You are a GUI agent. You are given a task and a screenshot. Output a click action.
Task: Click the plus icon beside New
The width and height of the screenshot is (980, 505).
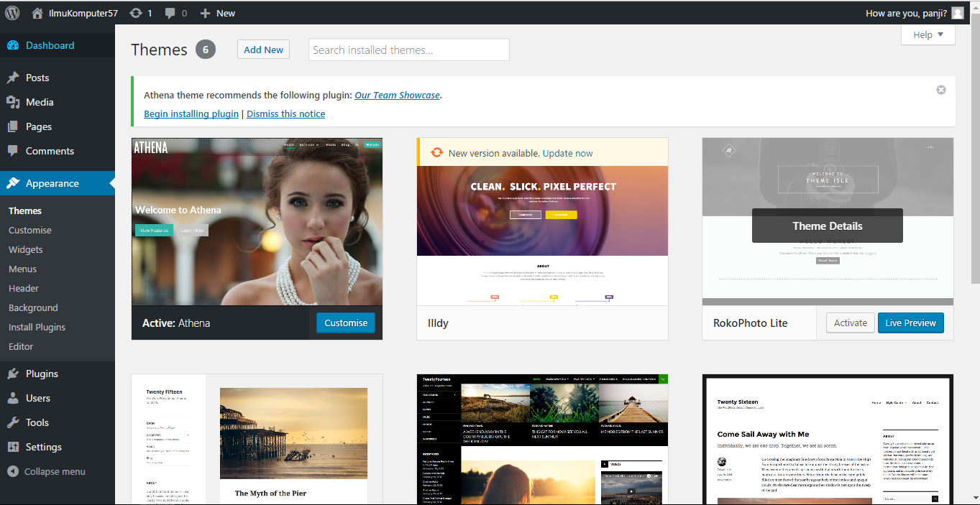point(205,13)
